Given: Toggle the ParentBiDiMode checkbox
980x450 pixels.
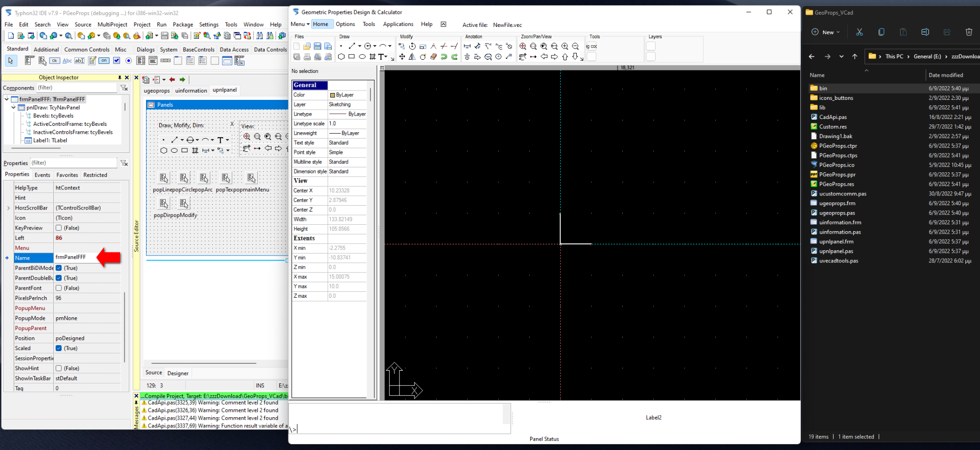Looking at the screenshot, I should pyautogui.click(x=59, y=268).
